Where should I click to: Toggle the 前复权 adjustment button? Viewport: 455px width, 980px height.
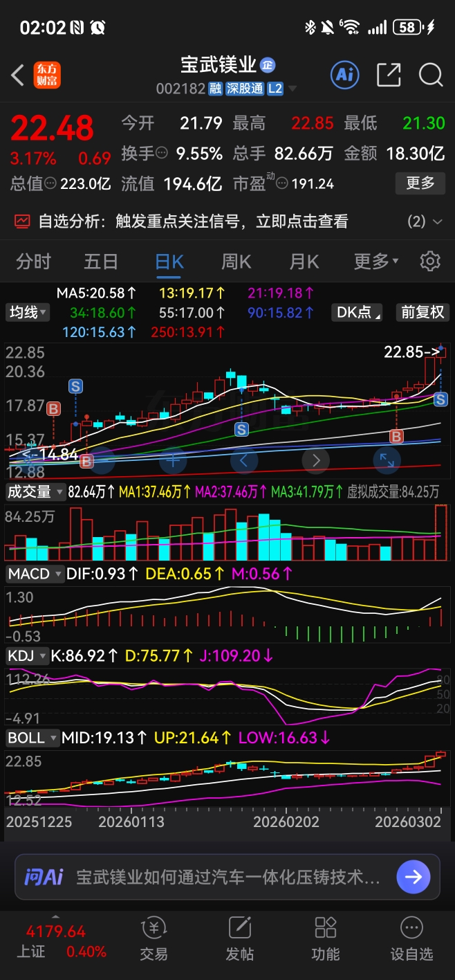point(423,312)
